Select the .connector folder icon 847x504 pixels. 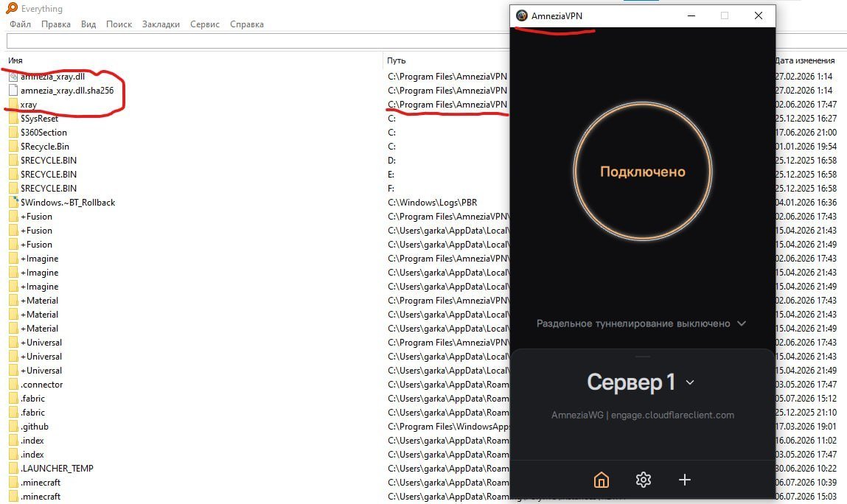13,385
